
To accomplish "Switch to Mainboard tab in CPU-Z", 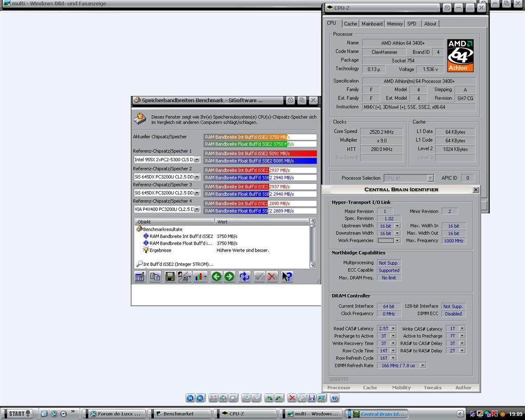I will pos(372,24).
